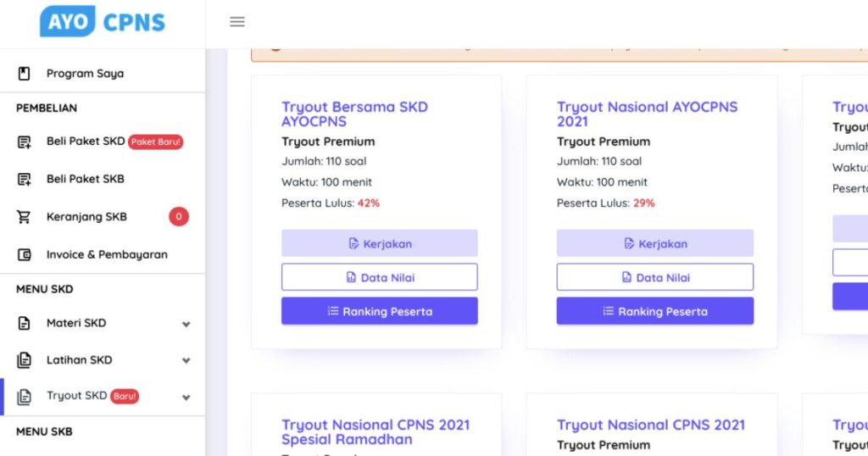Click the Beli Paket SKD icon
Image resolution: width=868 pixels, height=456 pixels.
25,142
